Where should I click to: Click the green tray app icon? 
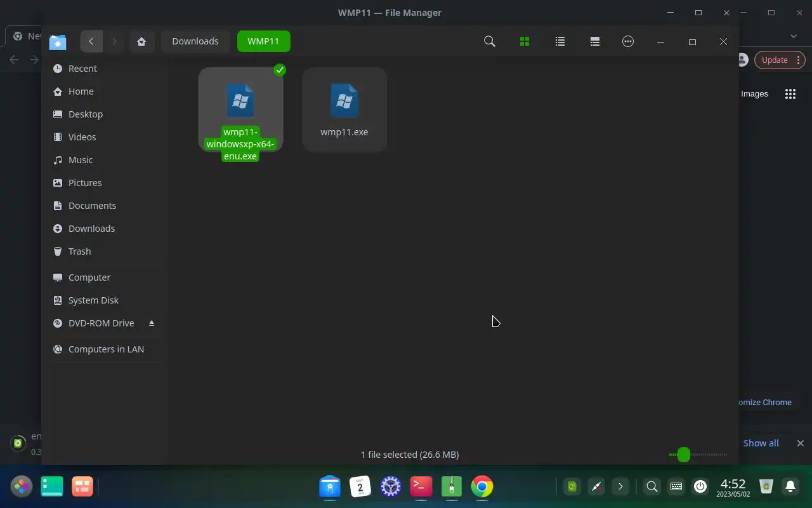click(x=572, y=487)
